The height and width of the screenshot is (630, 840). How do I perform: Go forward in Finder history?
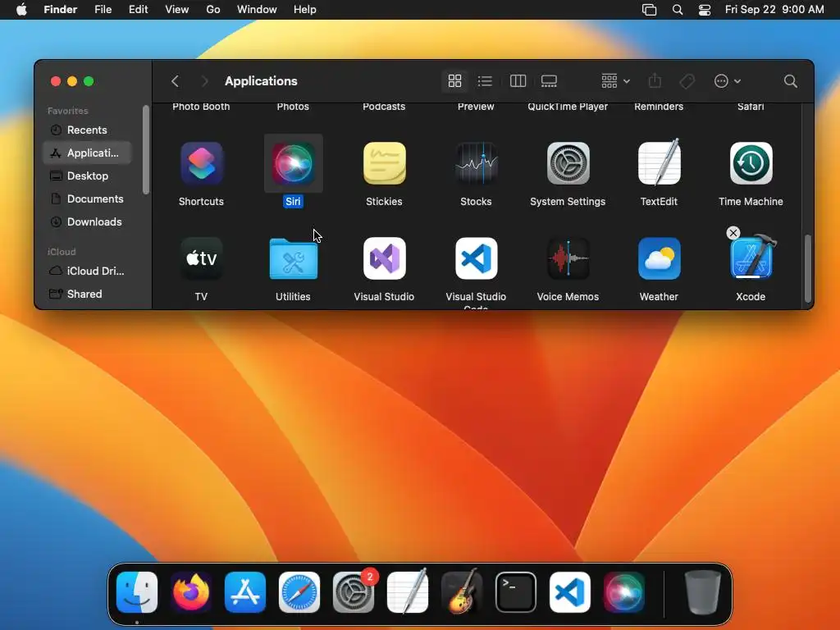coord(204,81)
